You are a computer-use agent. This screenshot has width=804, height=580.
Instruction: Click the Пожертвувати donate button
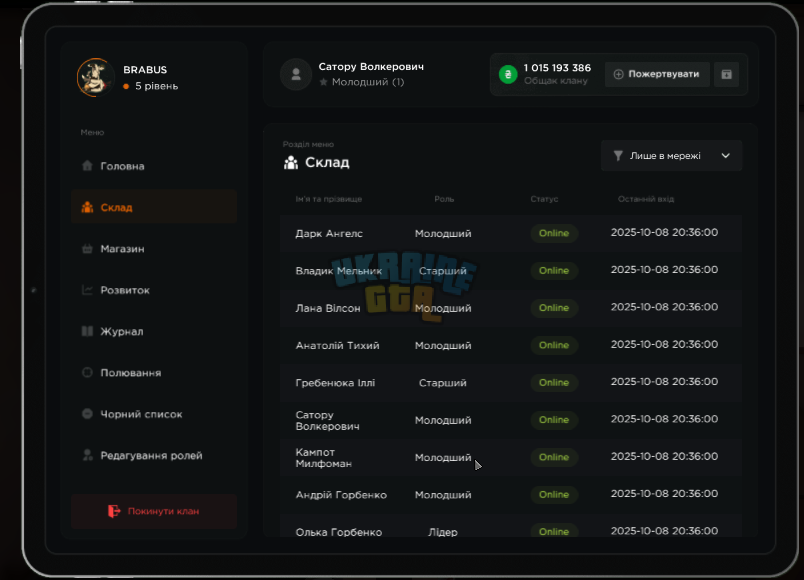click(x=657, y=74)
